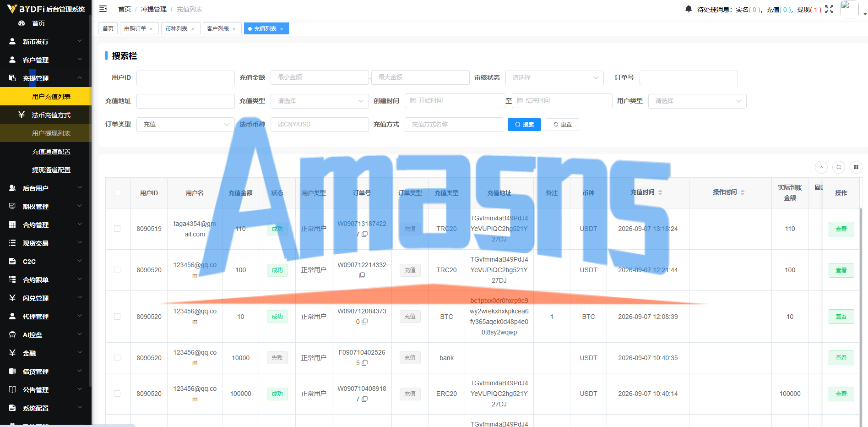This screenshot has height=427, width=868.
Task: Click the blue 搜索 button
Action: click(524, 124)
